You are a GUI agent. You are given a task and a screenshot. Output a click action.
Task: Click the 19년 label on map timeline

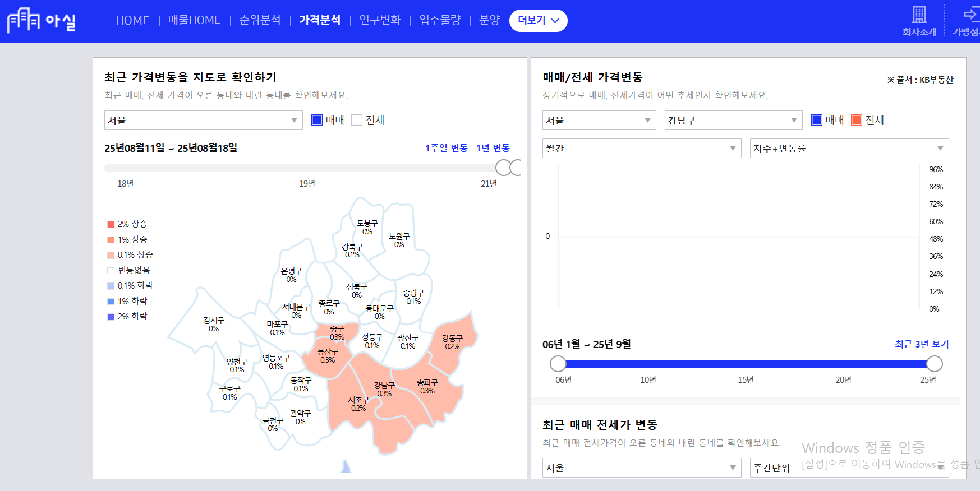click(x=307, y=184)
